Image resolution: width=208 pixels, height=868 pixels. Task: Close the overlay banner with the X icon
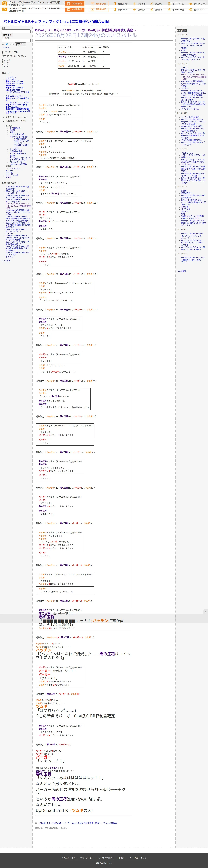point(206,611)
